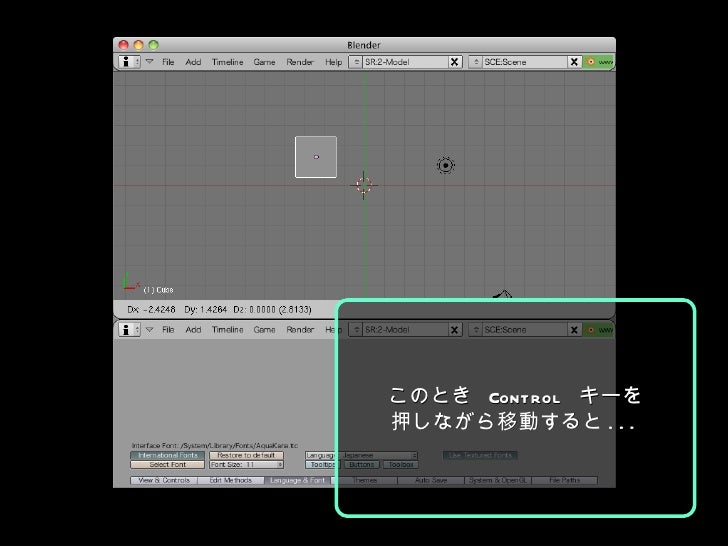Toggle International Fonts option
This screenshot has width=728, height=546.
tap(168, 455)
